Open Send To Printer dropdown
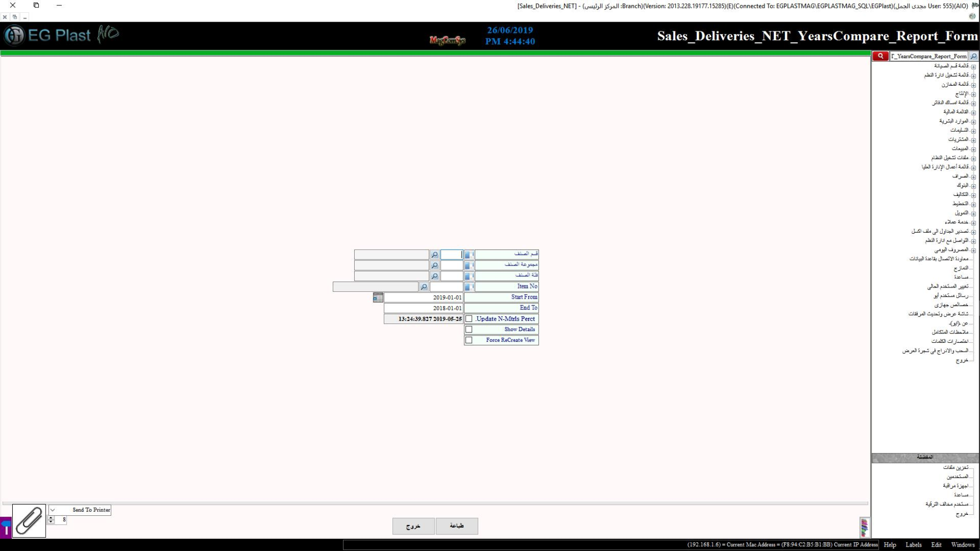 tap(52, 510)
